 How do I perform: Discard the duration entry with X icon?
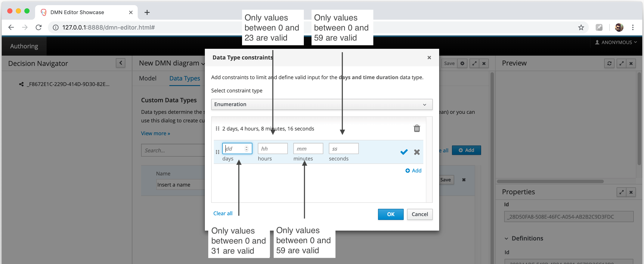(x=417, y=152)
